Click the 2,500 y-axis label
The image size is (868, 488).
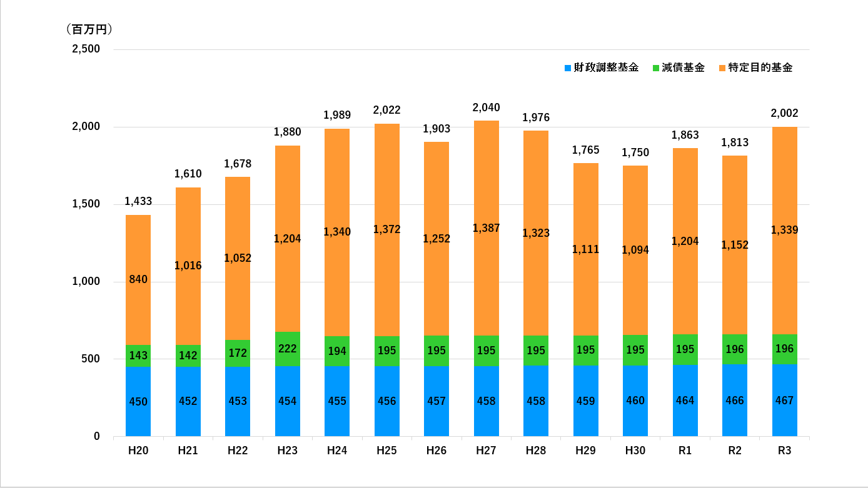coord(88,49)
